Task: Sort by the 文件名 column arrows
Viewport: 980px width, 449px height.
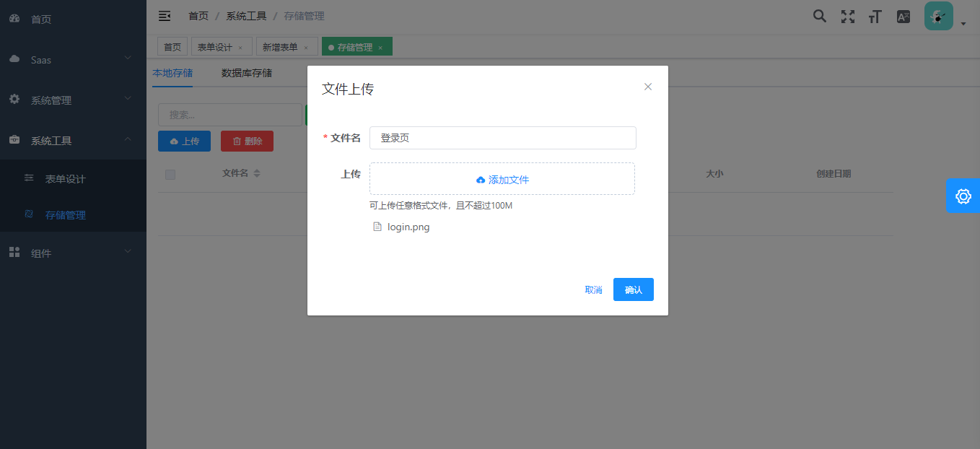Action: tap(257, 174)
